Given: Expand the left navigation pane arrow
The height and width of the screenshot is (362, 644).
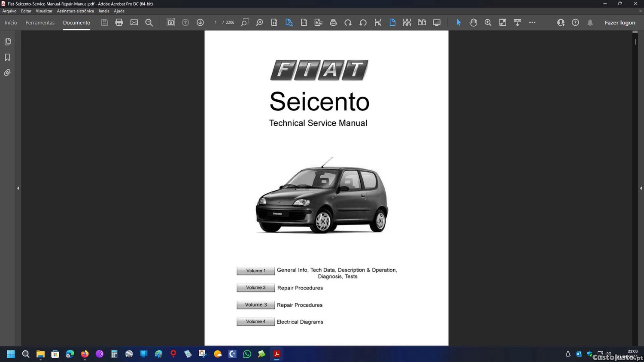Looking at the screenshot, I should [18, 188].
